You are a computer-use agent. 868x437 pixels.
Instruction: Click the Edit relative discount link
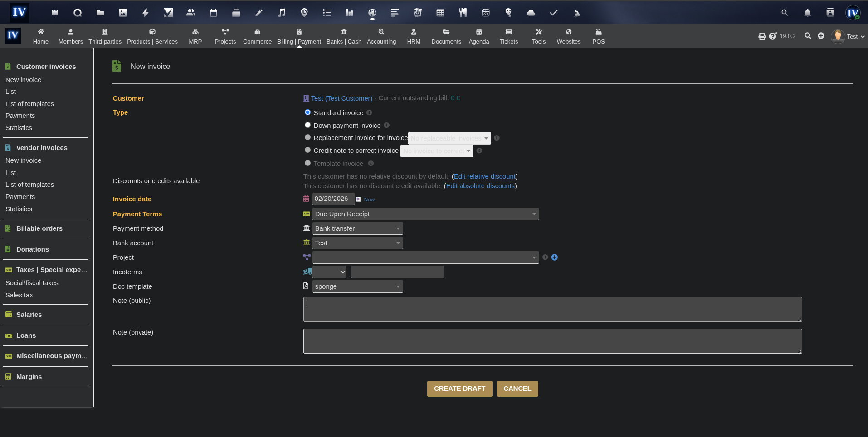(484, 176)
